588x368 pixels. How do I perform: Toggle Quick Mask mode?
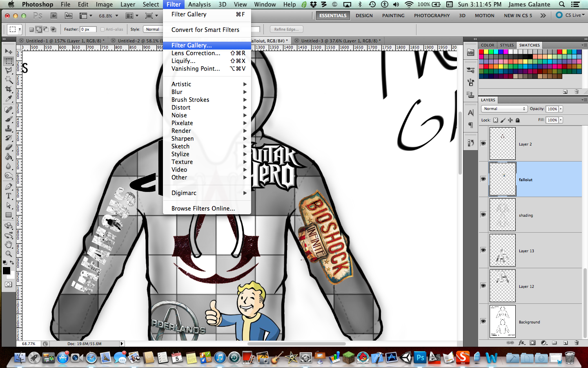9,285
